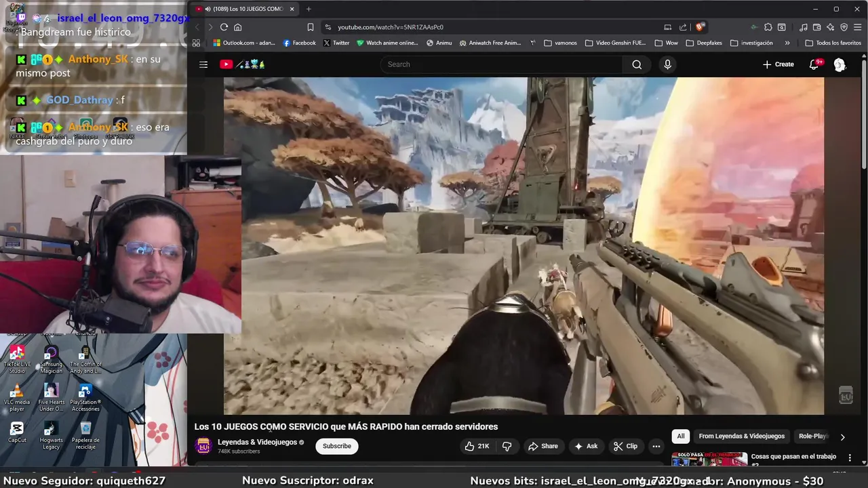The height and width of the screenshot is (488, 868).
Task: Open the Deepfakes bookmarks folder
Action: coord(704,43)
